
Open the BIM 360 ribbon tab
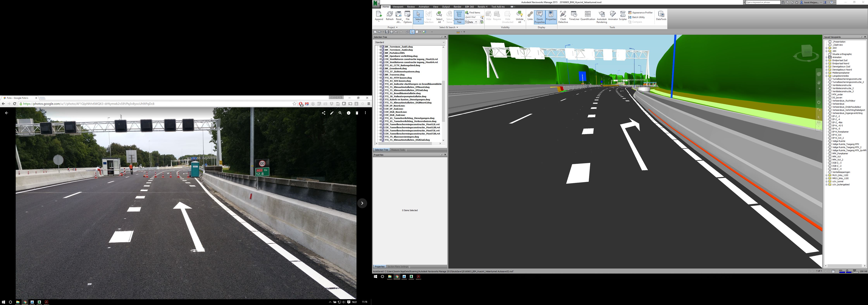[x=469, y=7]
